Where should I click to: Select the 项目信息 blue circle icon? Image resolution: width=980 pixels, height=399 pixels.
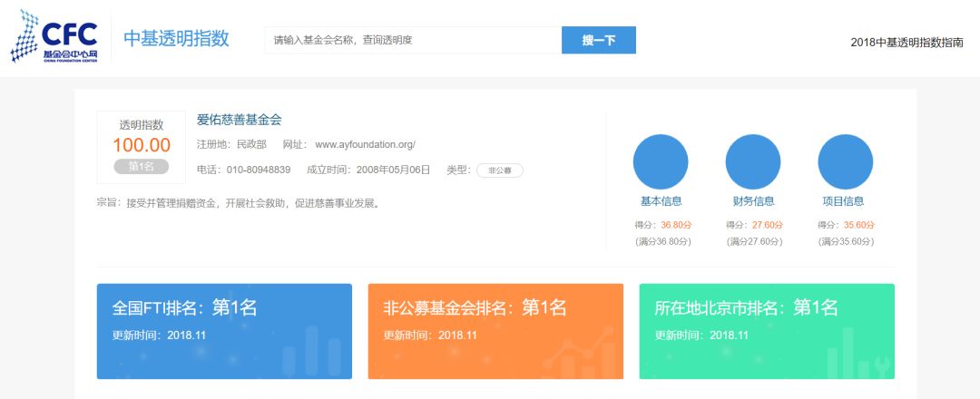[x=846, y=161]
